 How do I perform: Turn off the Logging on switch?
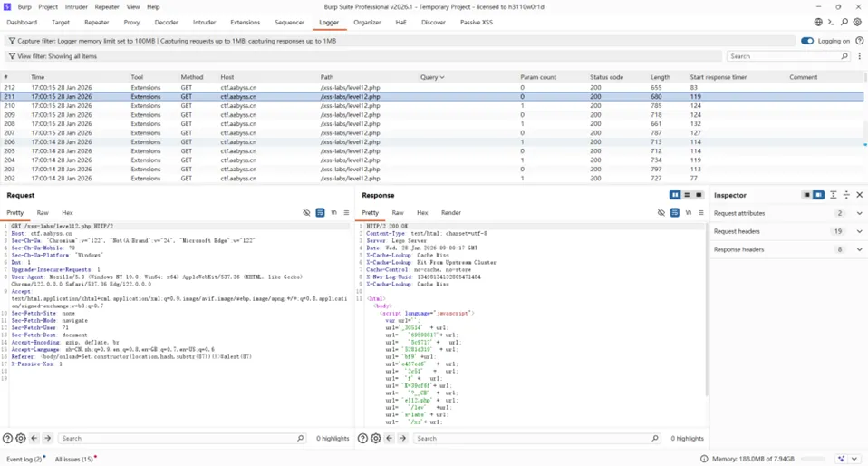pos(807,41)
